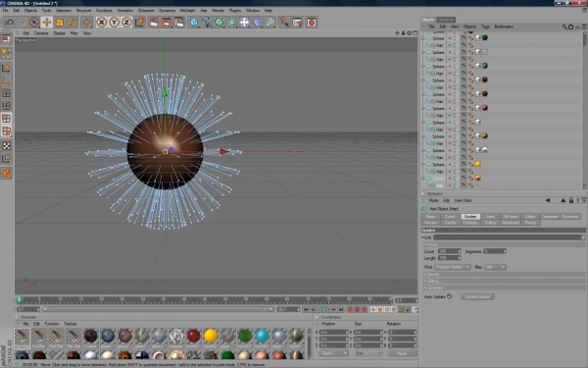Switch the coordinate system icon

click(139, 23)
